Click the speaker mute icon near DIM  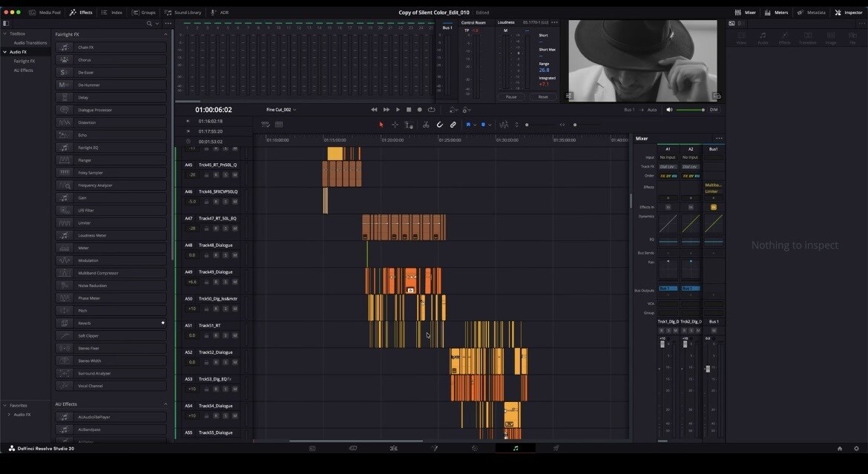tap(669, 110)
